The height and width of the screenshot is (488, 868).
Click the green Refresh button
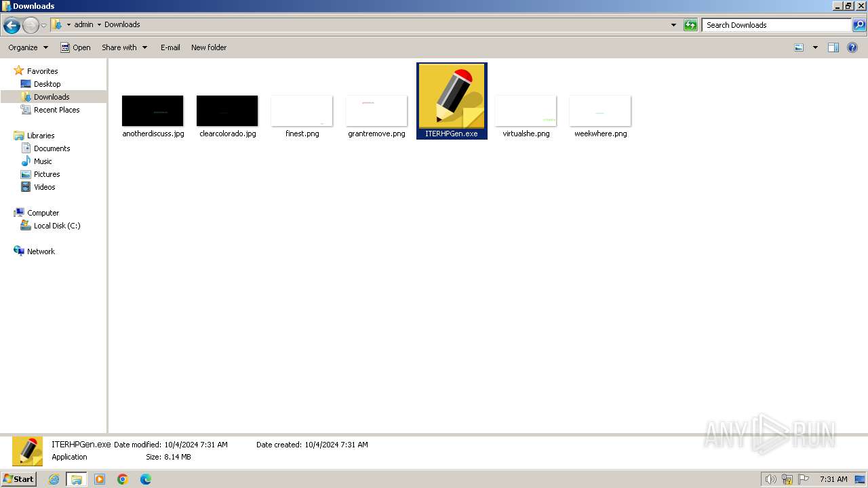point(690,25)
